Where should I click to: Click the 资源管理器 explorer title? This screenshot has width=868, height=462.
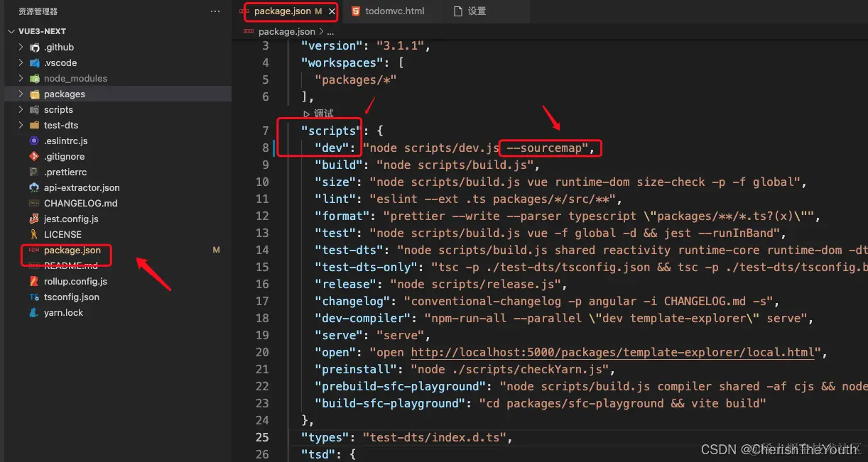[x=38, y=11]
